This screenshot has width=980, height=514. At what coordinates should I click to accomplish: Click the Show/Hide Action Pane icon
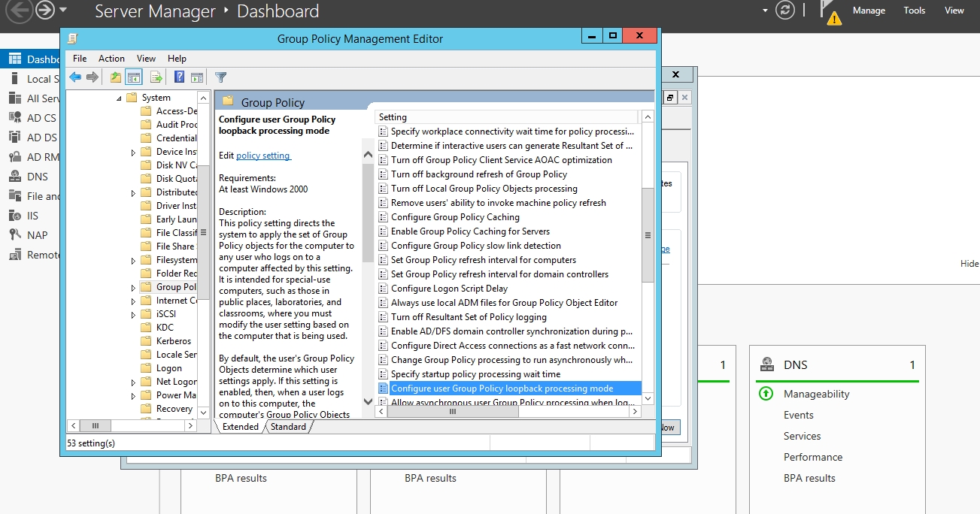pos(197,77)
